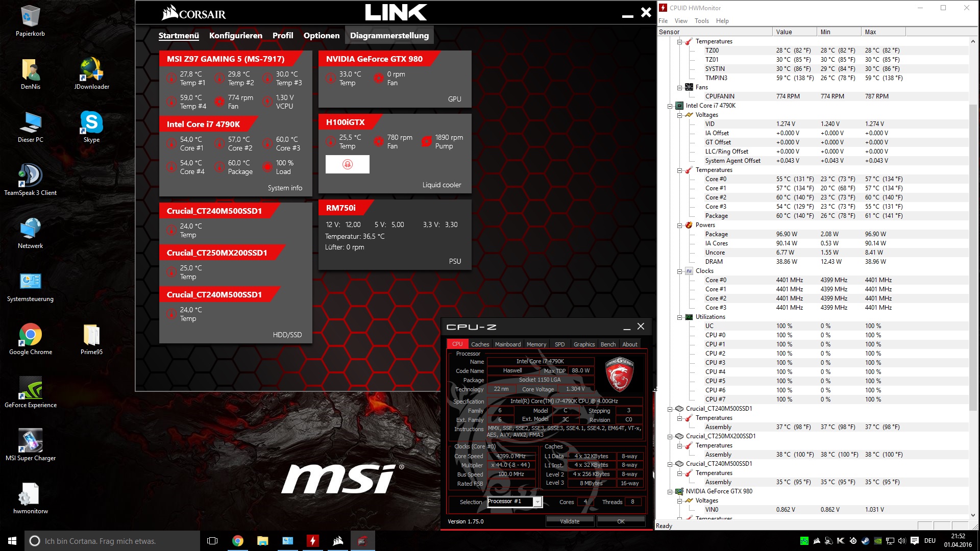Open the hwmonitorw desktop icon
Viewport: 980px width, 551px height.
pos(30,498)
